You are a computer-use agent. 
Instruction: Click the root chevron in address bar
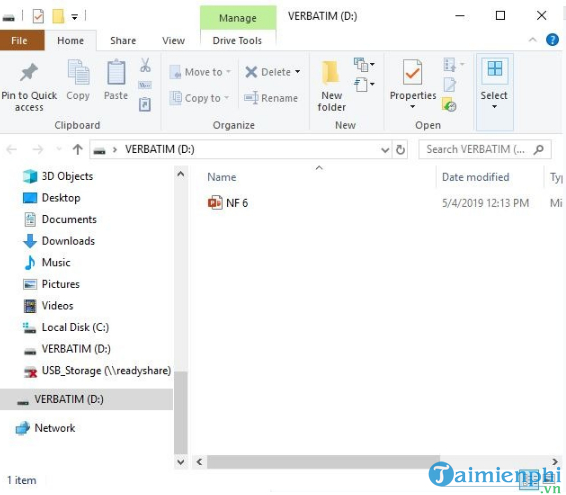click(x=115, y=149)
